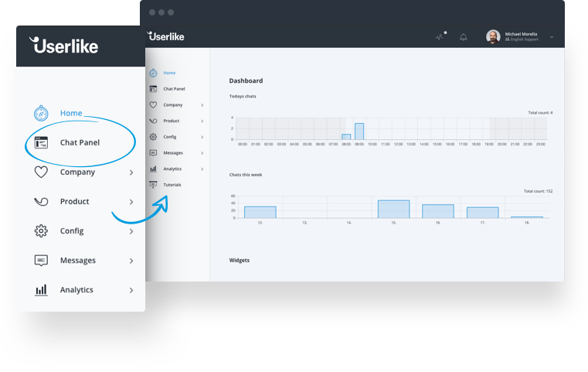Click the Widgets heading

point(240,260)
